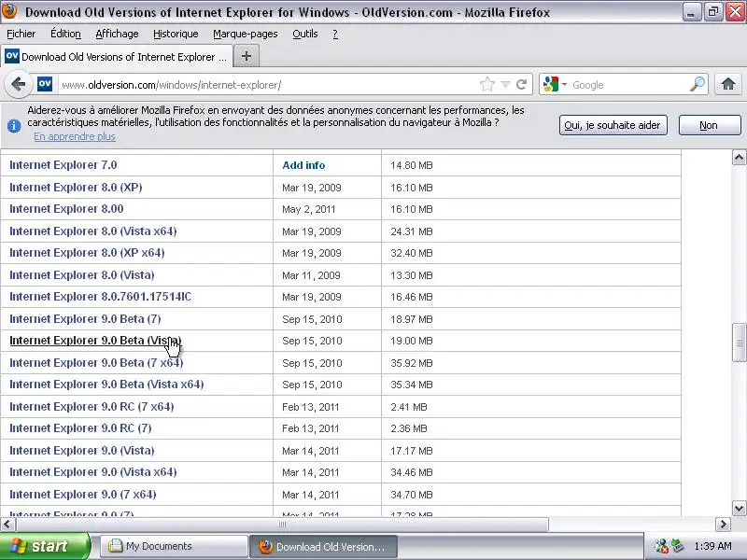Open the Édition menu

point(65,34)
